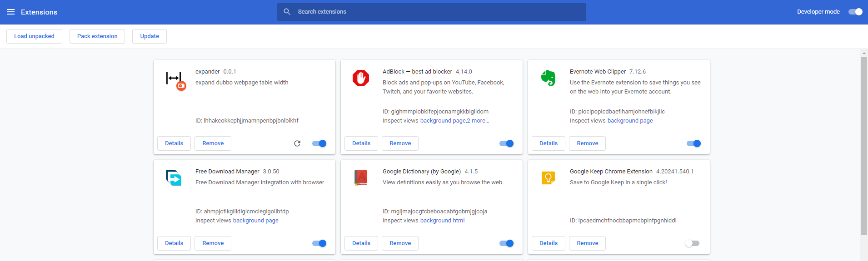868x261 pixels.
Task: Open the hamburger main menu
Action: click(x=11, y=12)
